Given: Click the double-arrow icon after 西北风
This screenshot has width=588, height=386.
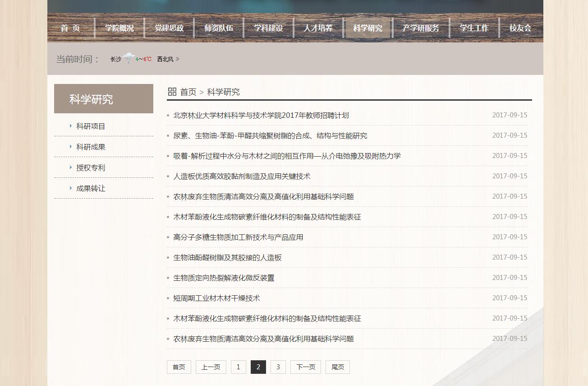Looking at the screenshot, I should click(x=177, y=59).
